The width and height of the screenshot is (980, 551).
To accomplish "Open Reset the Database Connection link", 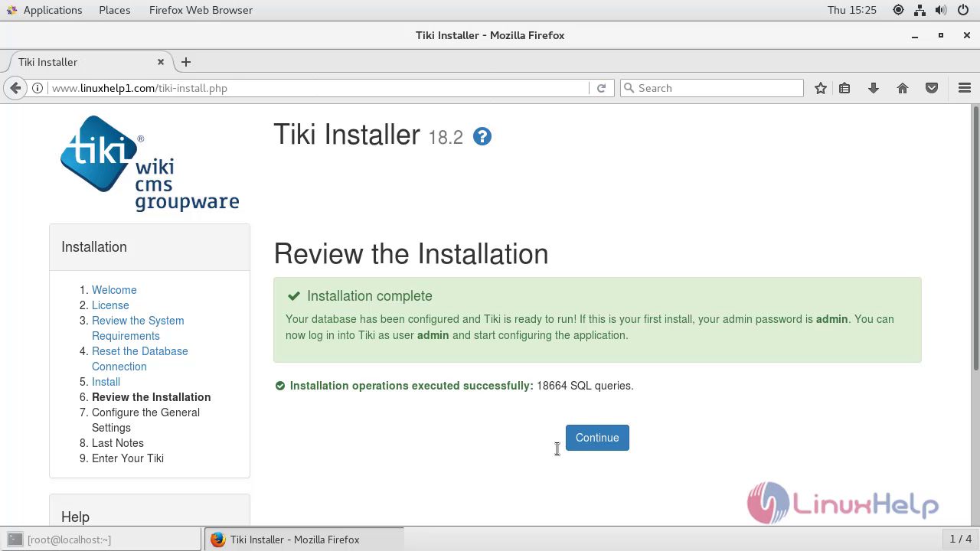I will click(x=140, y=359).
